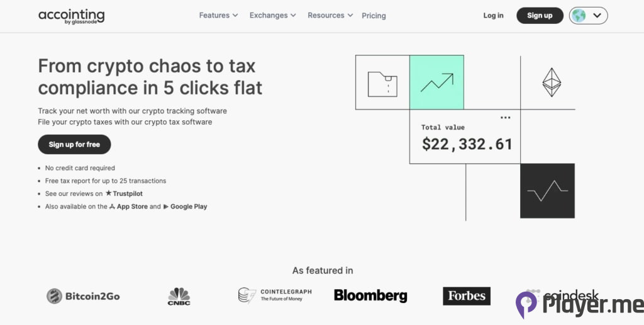The width and height of the screenshot is (644, 325).
Task: Click the dark pulse line tile
Action: click(x=547, y=191)
